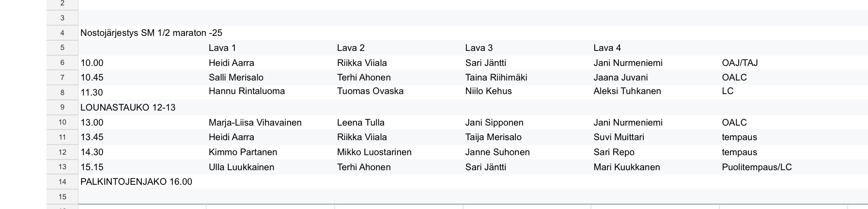
Task: Select row 4 header
Action: click(x=62, y=33)
